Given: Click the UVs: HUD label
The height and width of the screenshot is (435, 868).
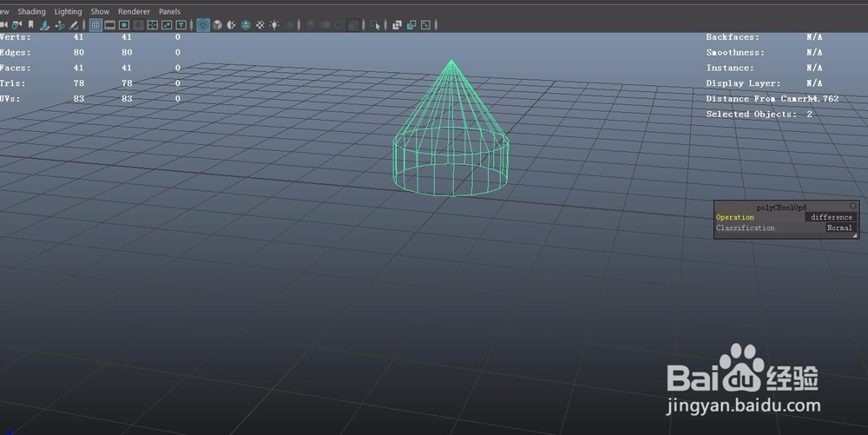Looking at the screenshot, I should [10, 98].
